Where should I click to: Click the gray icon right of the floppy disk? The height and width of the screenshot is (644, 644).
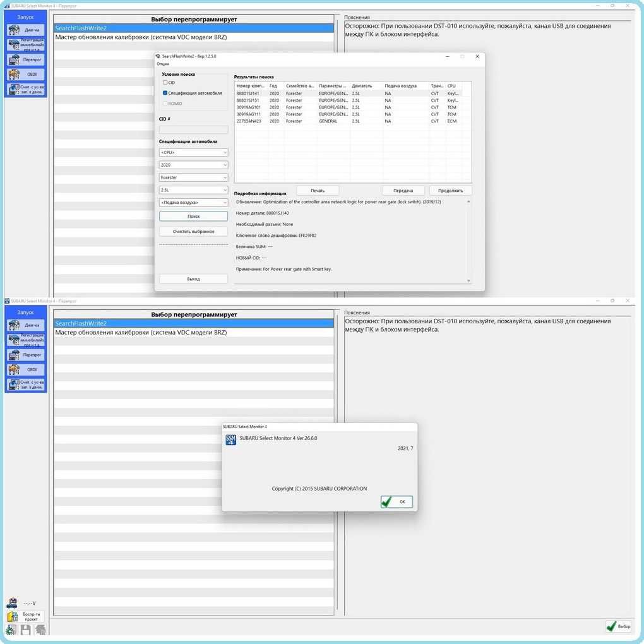coord(40,629)
